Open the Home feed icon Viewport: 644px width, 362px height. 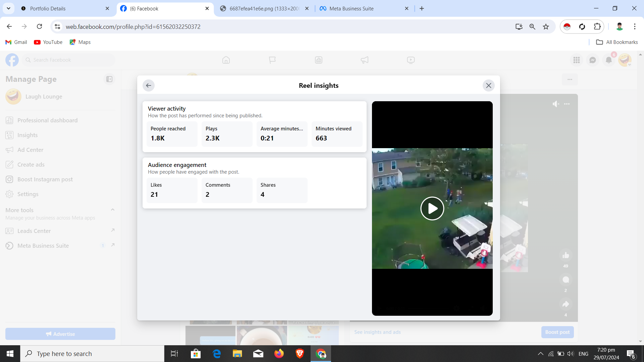click(x=226, y=60)
